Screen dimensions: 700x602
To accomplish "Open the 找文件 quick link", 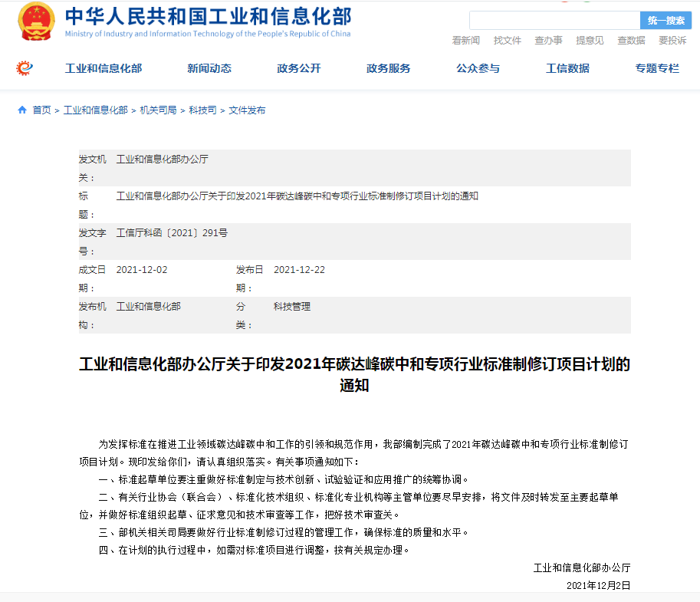I will (x=507, y=41).
